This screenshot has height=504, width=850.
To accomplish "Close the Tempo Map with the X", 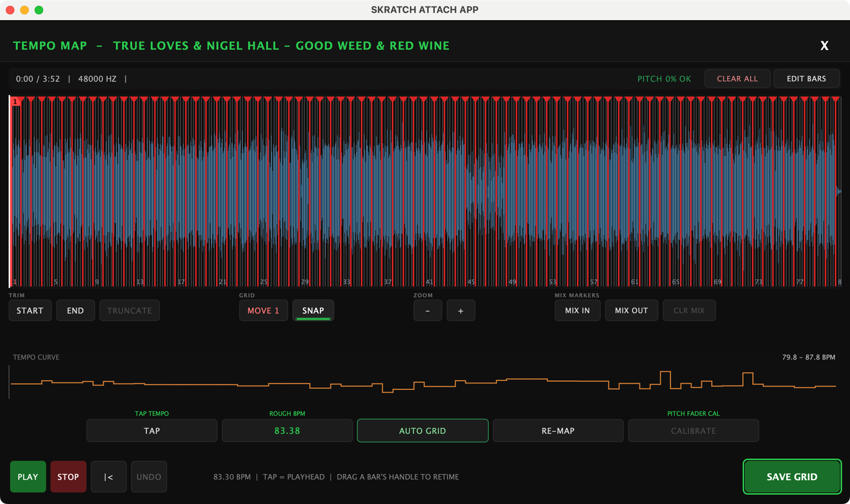I will point(824,46).
